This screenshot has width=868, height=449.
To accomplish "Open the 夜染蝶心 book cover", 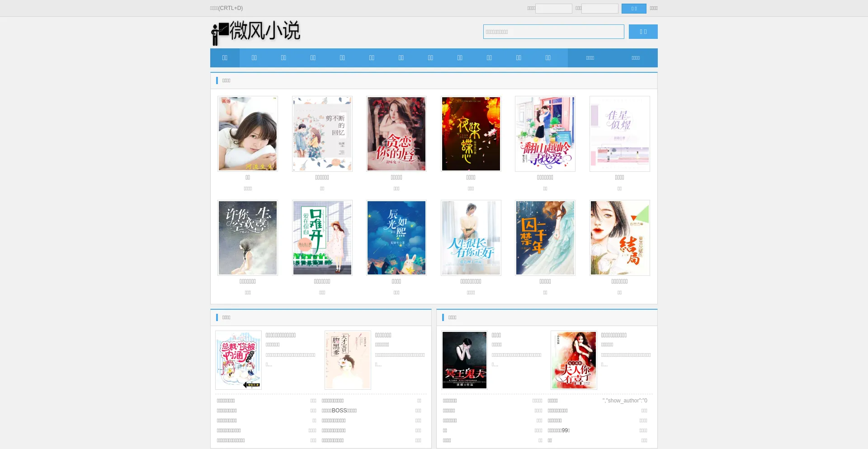I will [471, 134].
